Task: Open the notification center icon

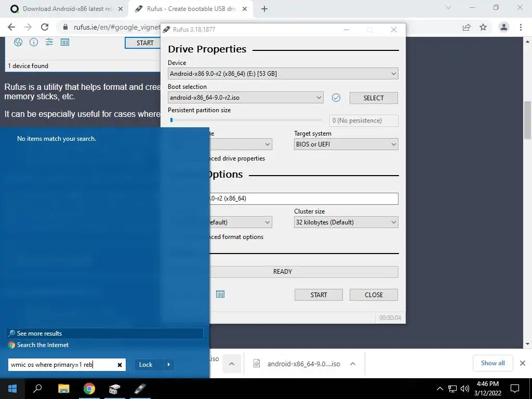Action: [x=515, y=389]
